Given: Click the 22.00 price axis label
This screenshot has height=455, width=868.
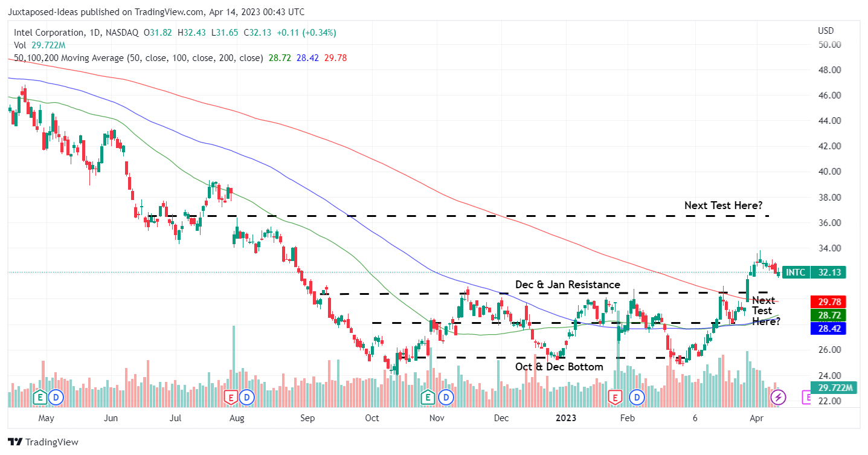Looking at the screenshot, I should (829, 401).
